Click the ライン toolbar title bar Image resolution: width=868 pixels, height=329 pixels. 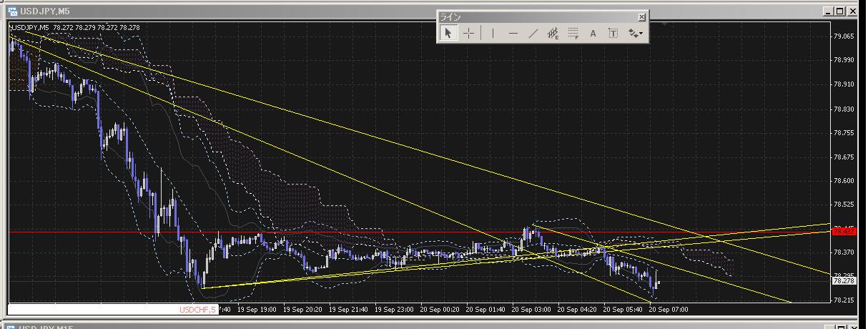536,16
